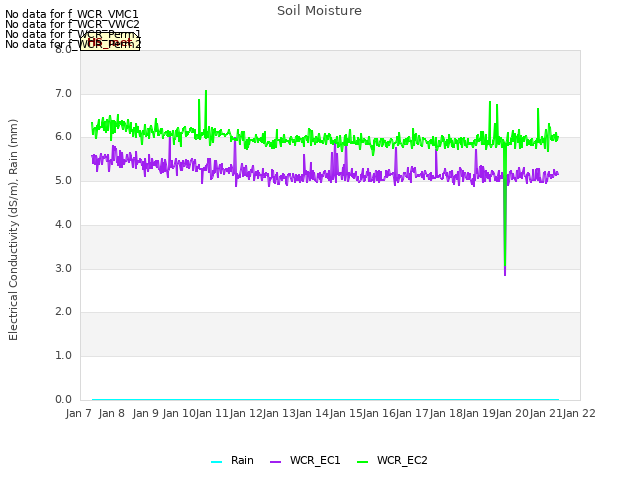Click the x-axis date label Jan 9
The width and height of the screenshot is (640, 480).
(145, 413)
